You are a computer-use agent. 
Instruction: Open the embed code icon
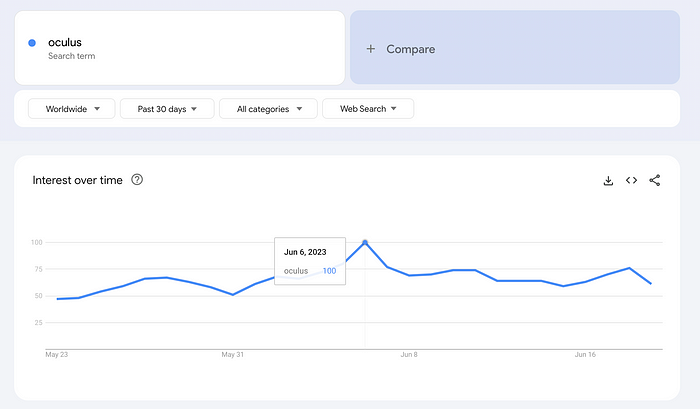coord(631,180)
